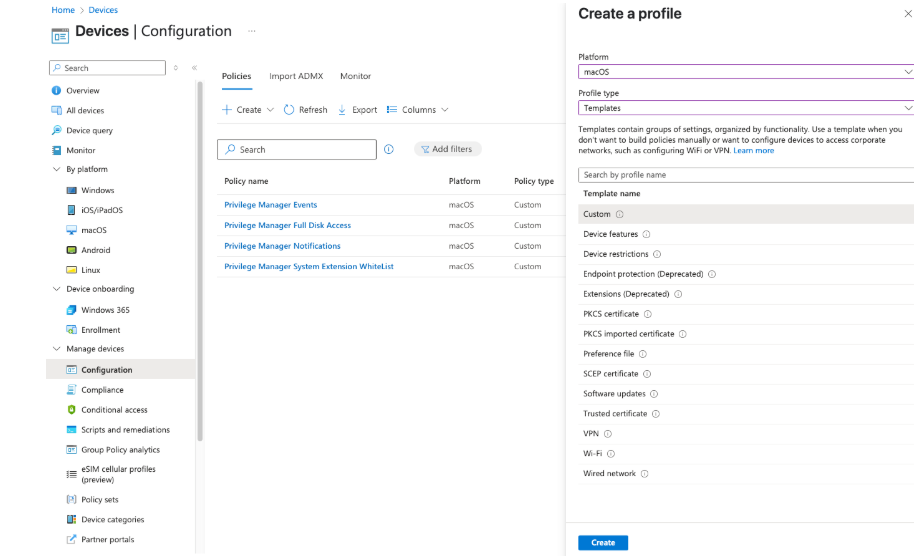Open eSIM cellular profiles icon
921x556 pixels.
(72, 474)
